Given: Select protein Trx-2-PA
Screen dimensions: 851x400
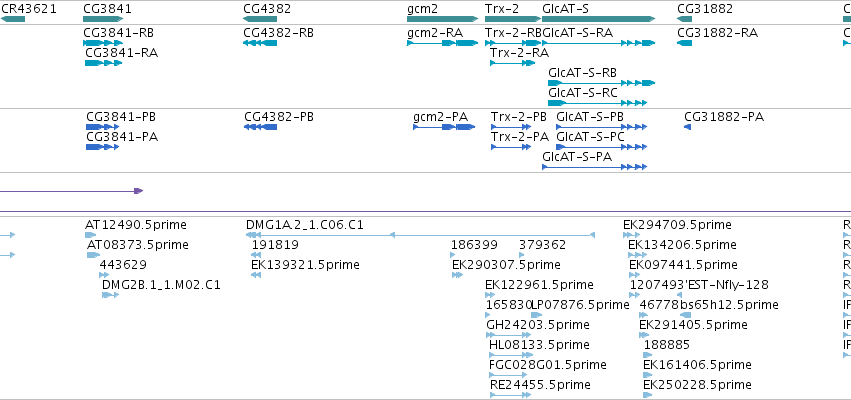Looking at the screenshot, I should (520, 137).
